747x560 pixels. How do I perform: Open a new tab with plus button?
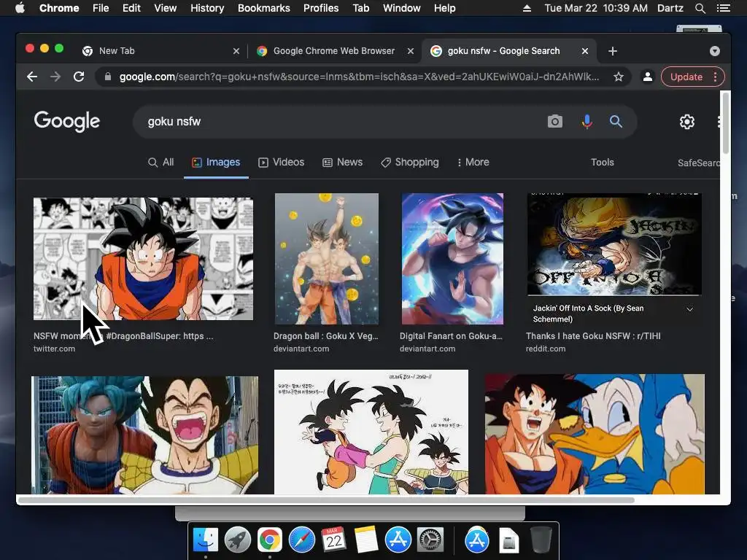[x=613, y=51]
